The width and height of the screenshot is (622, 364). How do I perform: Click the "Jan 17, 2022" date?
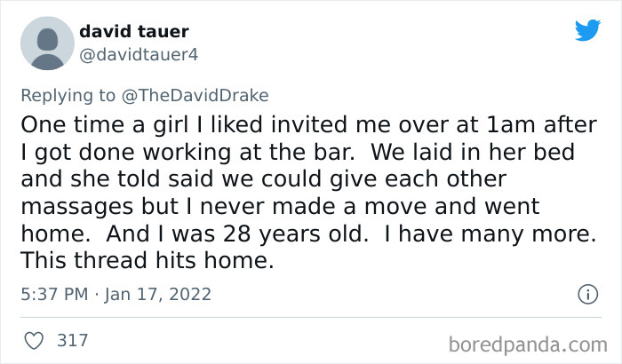click(160, 294)
